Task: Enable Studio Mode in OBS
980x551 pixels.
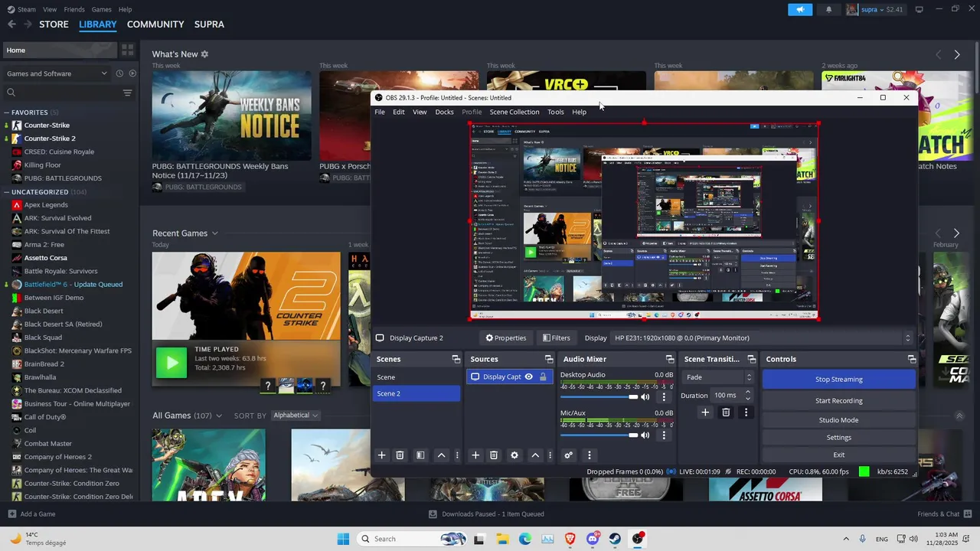Action: (839, 419)
